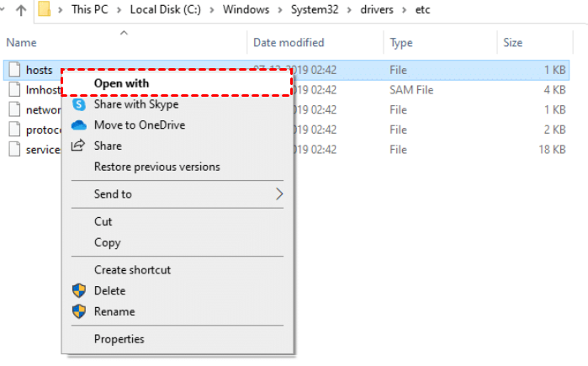Click the hosts file icon
The width and height of the screenshot is (588, 366).
pyautogui.click(x=13, y=69)
